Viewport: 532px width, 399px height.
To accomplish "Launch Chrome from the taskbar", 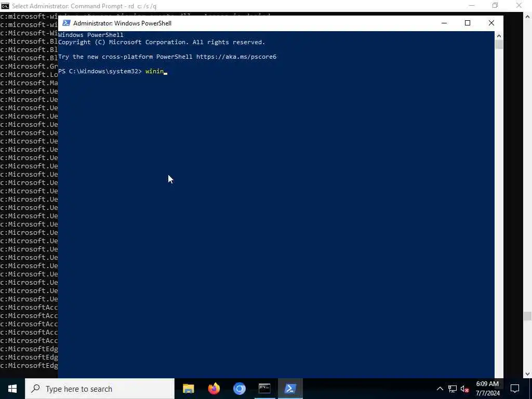I will [x=239, y=389].
